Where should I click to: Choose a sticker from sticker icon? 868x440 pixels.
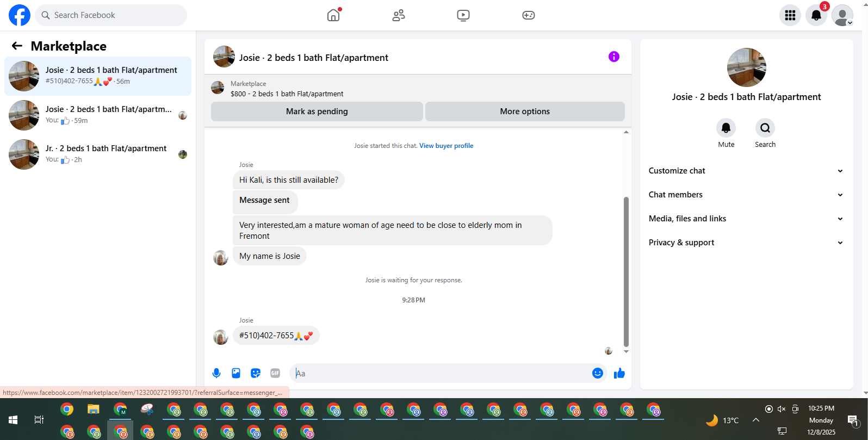click(256, 373)
